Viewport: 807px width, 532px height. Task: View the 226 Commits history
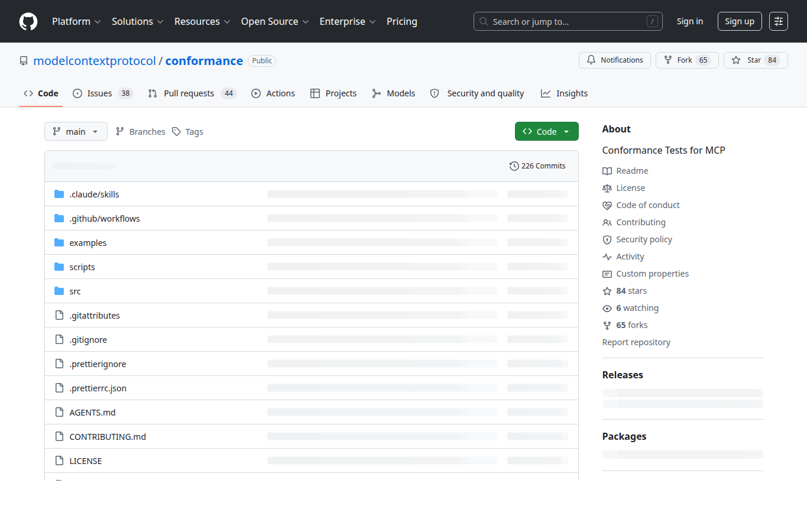coord(537,166)
